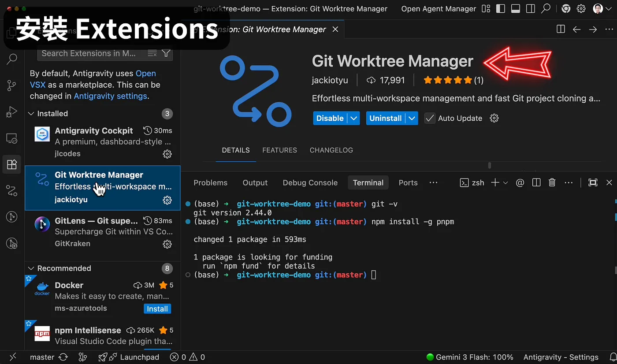Screen dimensions: 617x364
Task: Maximize the terminal panel size
Action: pos(593,182)
